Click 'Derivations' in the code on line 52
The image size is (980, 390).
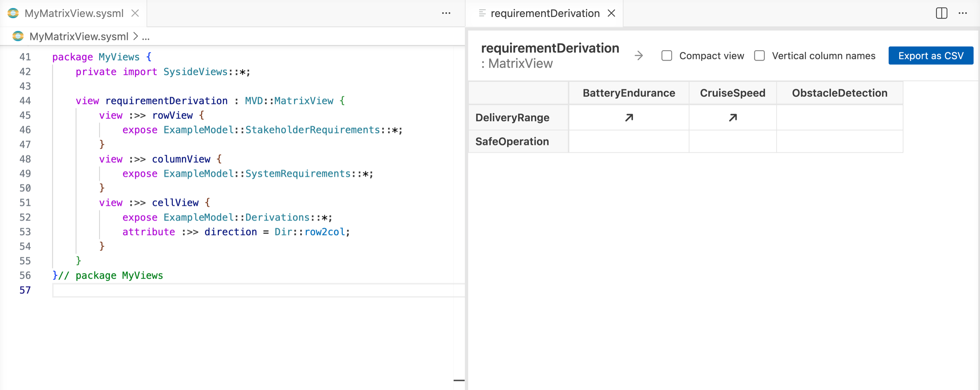[x=278, y=217]
